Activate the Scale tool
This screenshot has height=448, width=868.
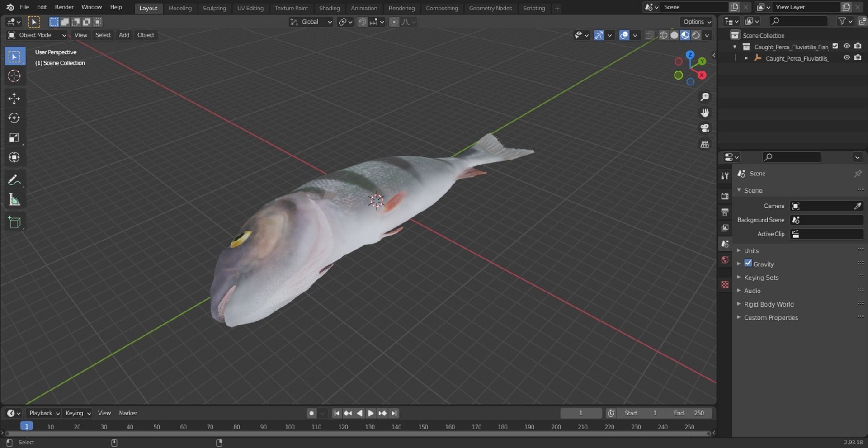[14, 138]
